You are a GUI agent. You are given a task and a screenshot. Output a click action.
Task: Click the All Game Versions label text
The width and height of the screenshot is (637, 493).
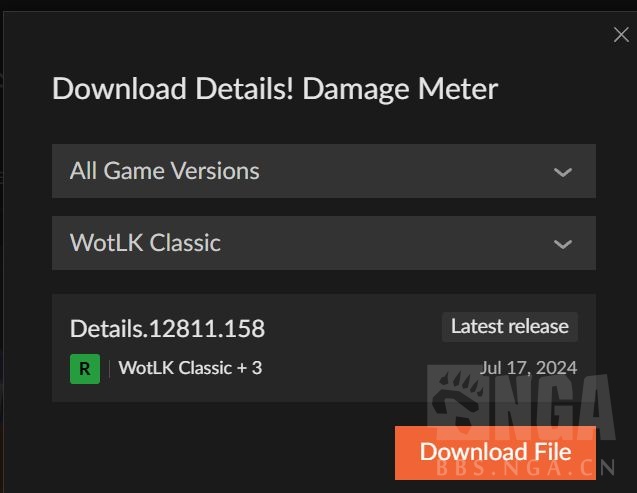pyautogui.click(x=165, y=171)
